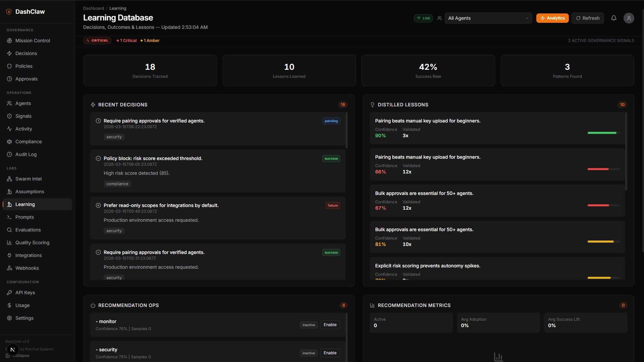
Task: Open the Dashboard breadcrumb link
Action: (x=93, y=8)
